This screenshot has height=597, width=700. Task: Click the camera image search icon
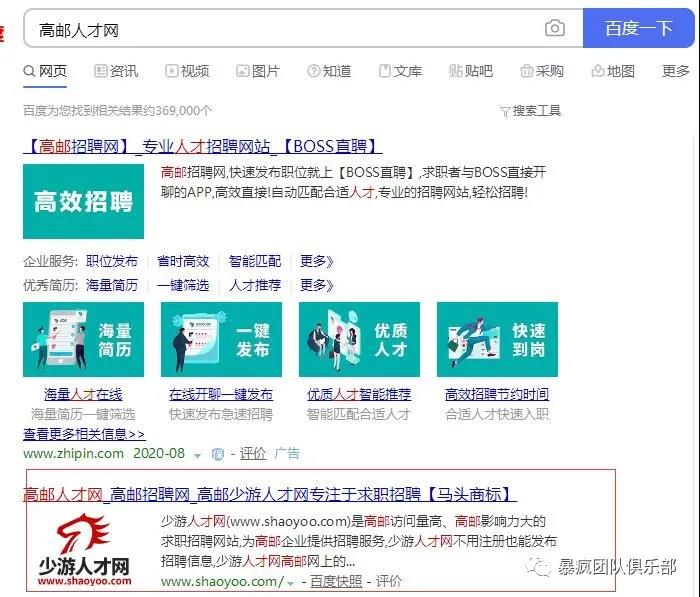point(554,29)
